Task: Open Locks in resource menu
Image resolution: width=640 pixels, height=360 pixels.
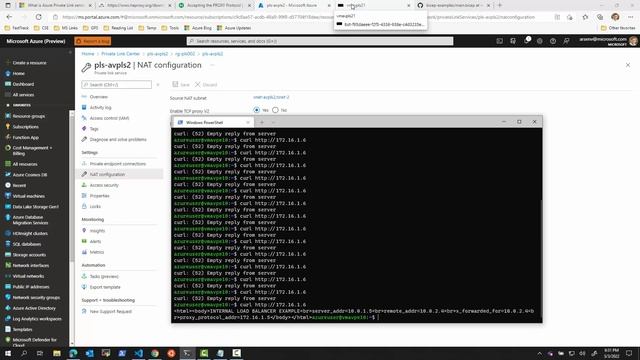Action: pos(95,207)
